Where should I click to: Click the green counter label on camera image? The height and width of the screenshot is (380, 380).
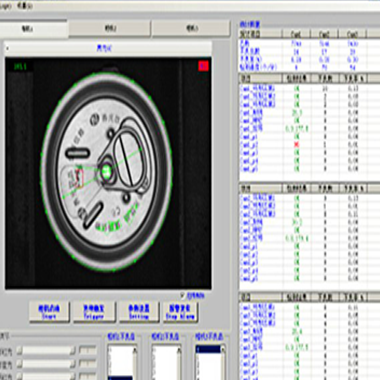(21, 66)
